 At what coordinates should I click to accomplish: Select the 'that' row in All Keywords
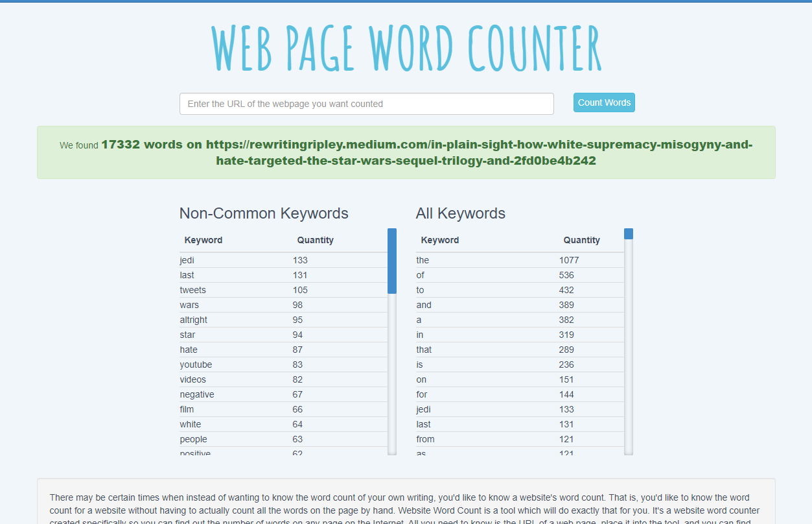click(x=520, y=350)
